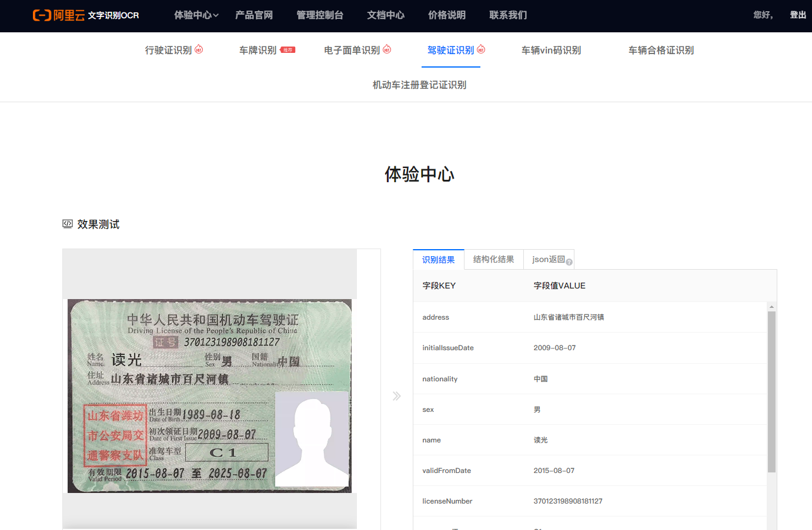Viewport: 812px width, 530px height.
Task: Click the 您好 greeting text
Action: coord(763,15)
